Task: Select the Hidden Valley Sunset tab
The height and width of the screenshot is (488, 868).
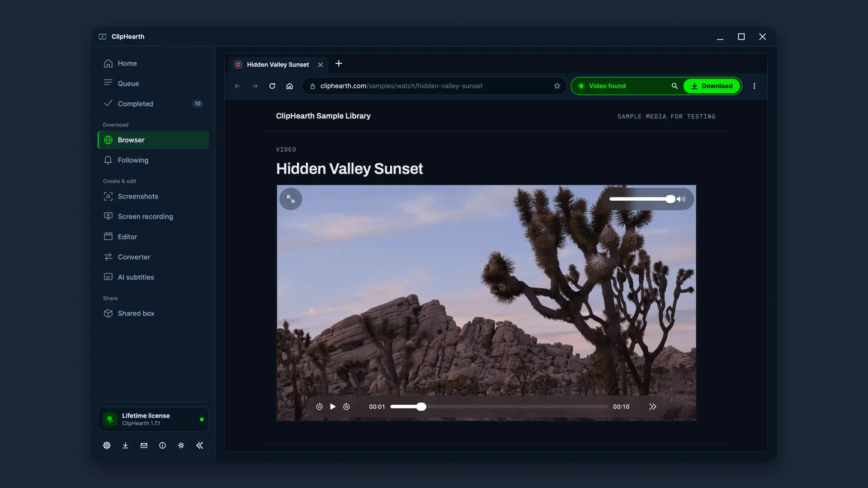Action: click(x=278, y=65)
